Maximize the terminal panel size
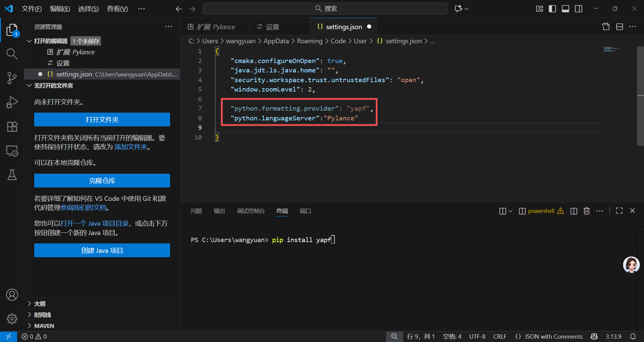 tap(619, 211)
